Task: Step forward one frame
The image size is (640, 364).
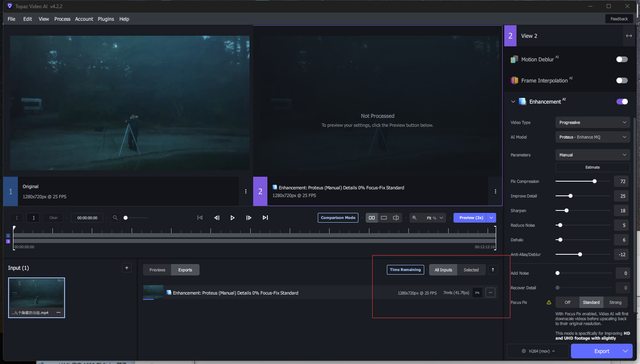Action: pyautogui.click(x=249, y=218)
